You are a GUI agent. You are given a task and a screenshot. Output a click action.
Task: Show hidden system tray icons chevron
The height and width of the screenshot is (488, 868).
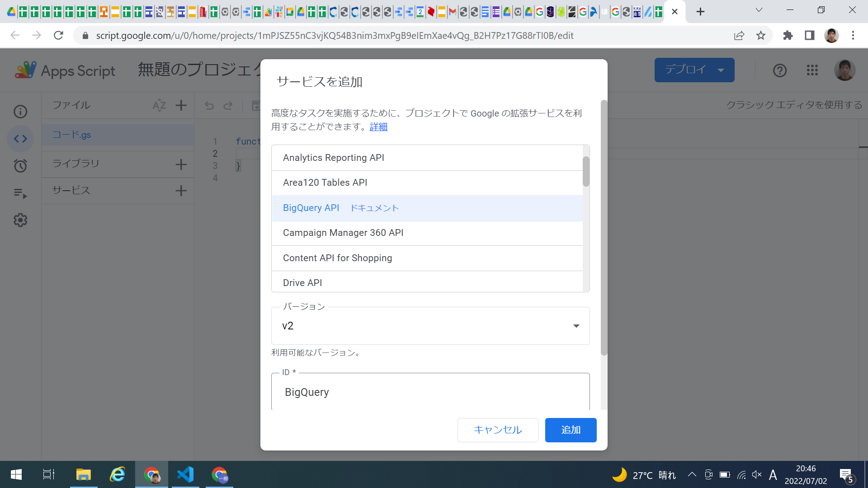tap(692, 474)
